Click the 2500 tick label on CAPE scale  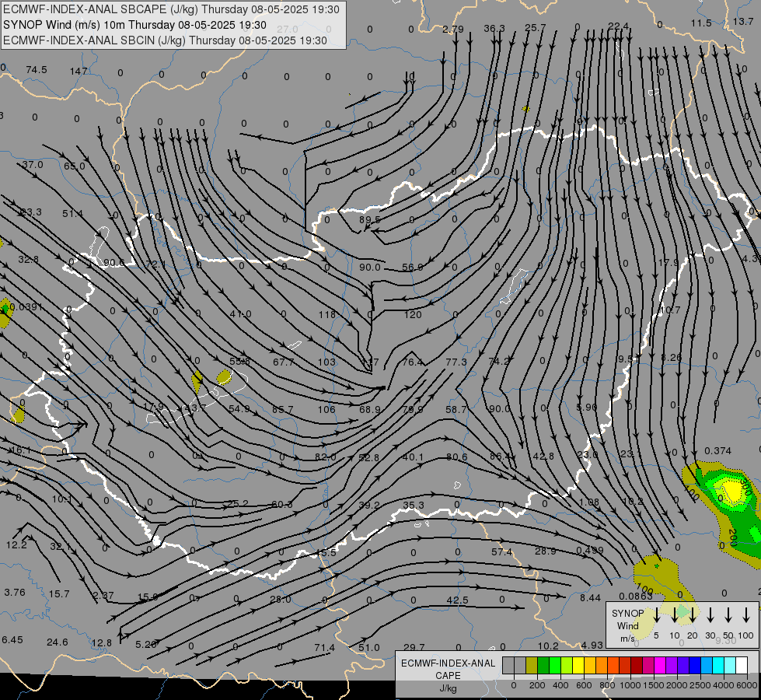(x=700, y=685)
